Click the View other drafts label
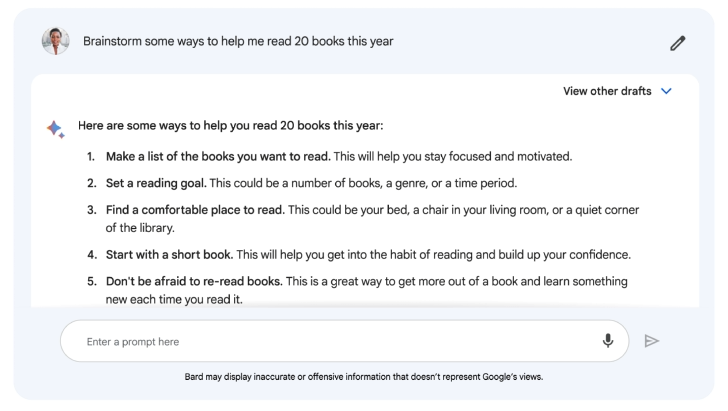 point(607,91)
